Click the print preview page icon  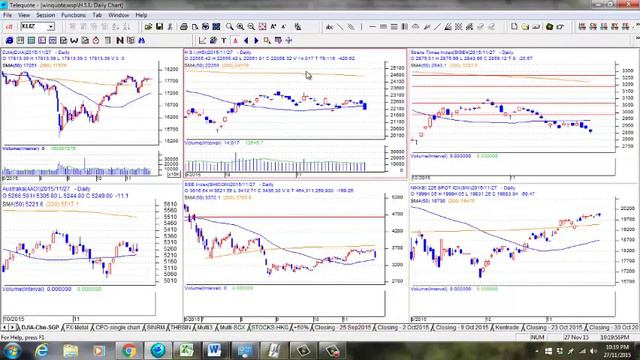click(x=195, y=27)
